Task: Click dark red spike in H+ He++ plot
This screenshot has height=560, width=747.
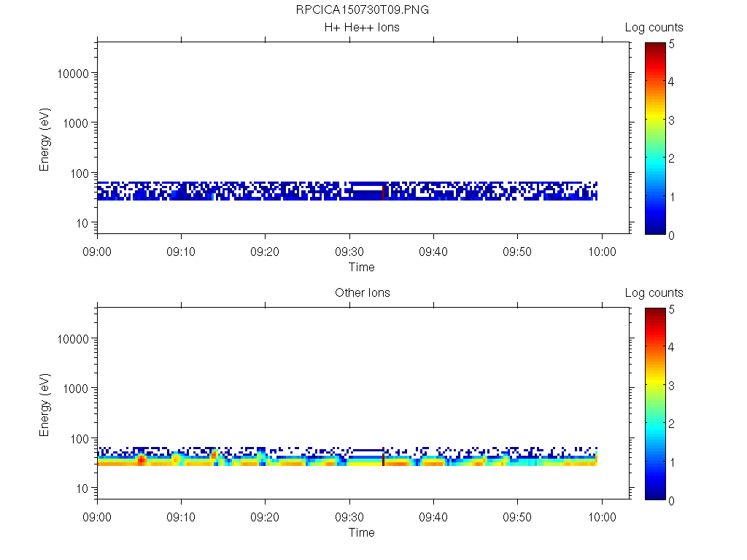Action: pos(383,192)
